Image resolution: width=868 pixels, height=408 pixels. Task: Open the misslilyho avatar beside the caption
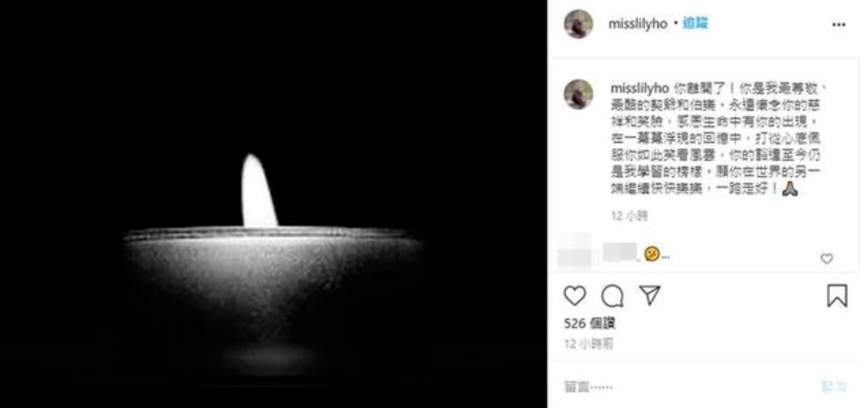tap(578, 94)
